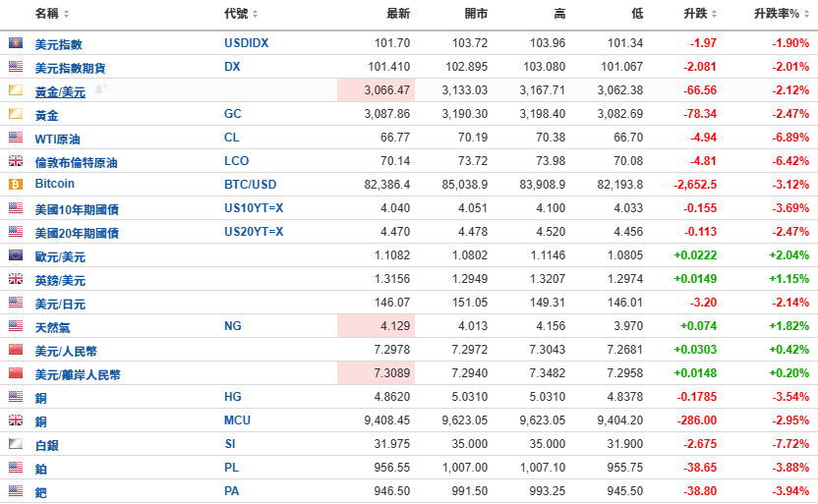This screenshot has height=504, width=818.
Task: Click the flag icon next to 美元指數
Action: (16, 43)
